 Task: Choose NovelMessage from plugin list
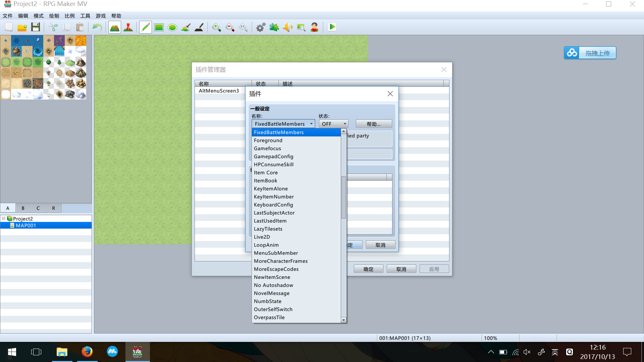click(296, 293)
